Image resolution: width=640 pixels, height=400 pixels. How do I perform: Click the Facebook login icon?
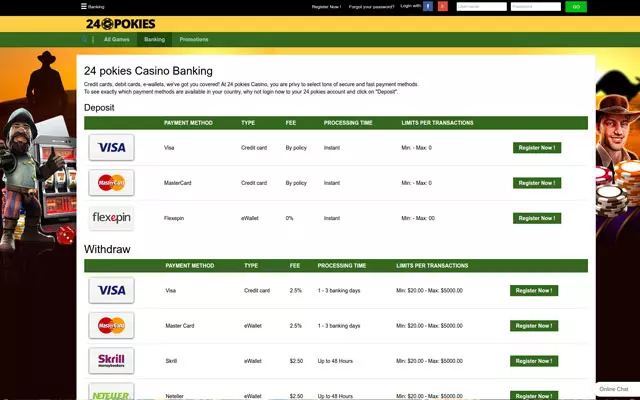pyautogui.click(x=428, y=6)
